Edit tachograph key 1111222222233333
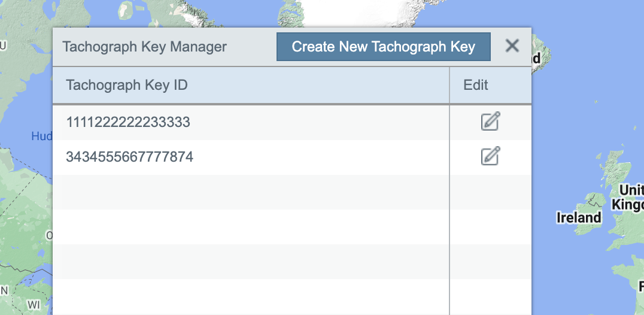644x315 pixels. (490, 122)
